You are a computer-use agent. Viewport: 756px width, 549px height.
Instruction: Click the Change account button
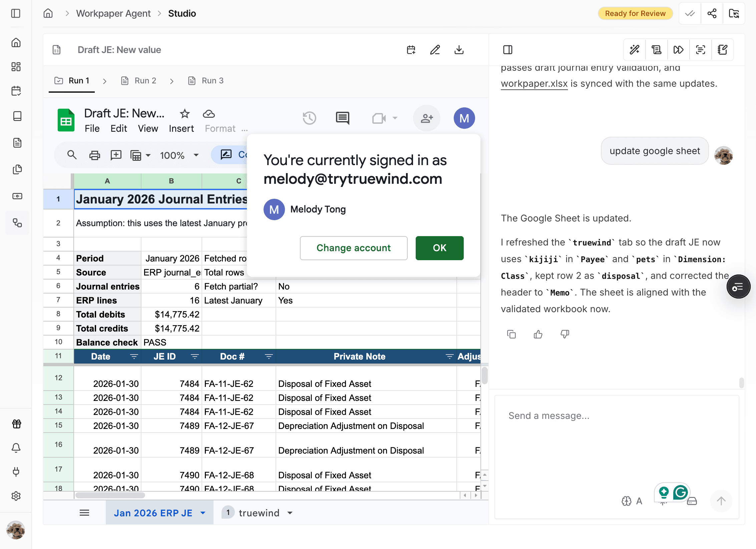[x=353, y=248]
